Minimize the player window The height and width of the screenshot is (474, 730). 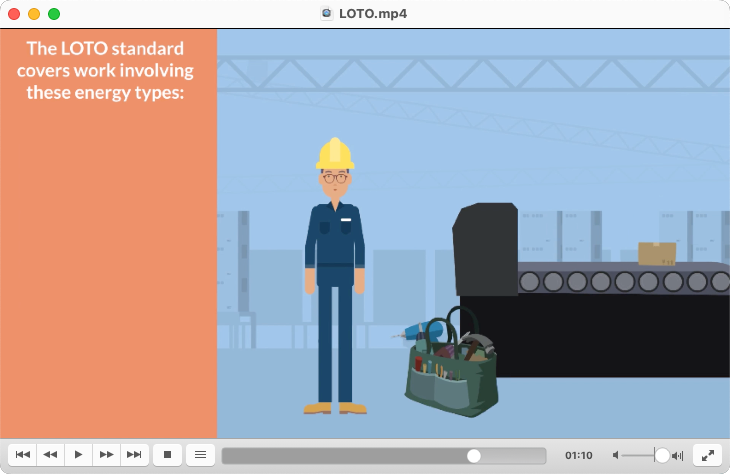pyautogui.click(x=34, y=14)
